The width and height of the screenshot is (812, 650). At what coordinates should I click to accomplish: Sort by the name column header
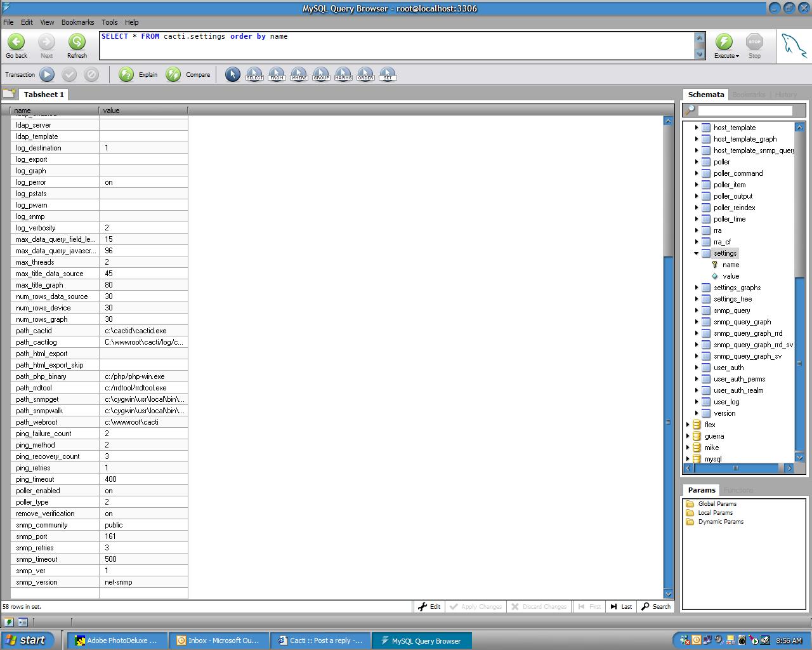55,110
